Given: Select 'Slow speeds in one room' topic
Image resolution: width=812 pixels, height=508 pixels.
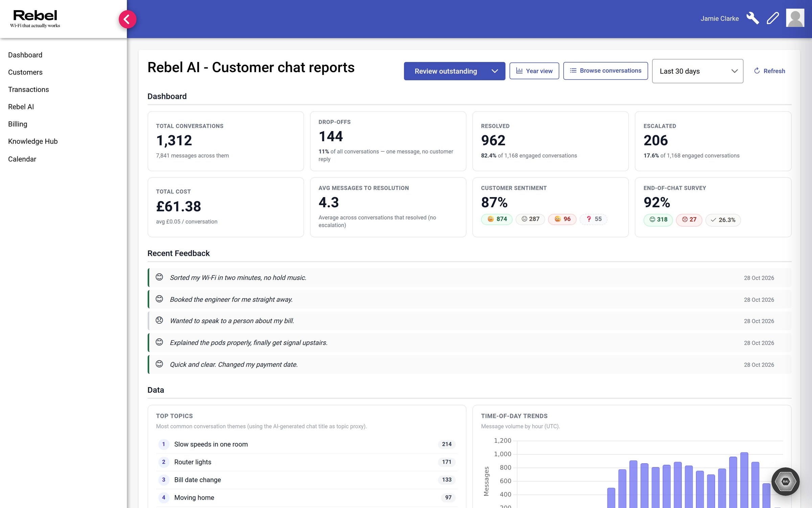Looking at the screenshot, I should tap(307, 444).
